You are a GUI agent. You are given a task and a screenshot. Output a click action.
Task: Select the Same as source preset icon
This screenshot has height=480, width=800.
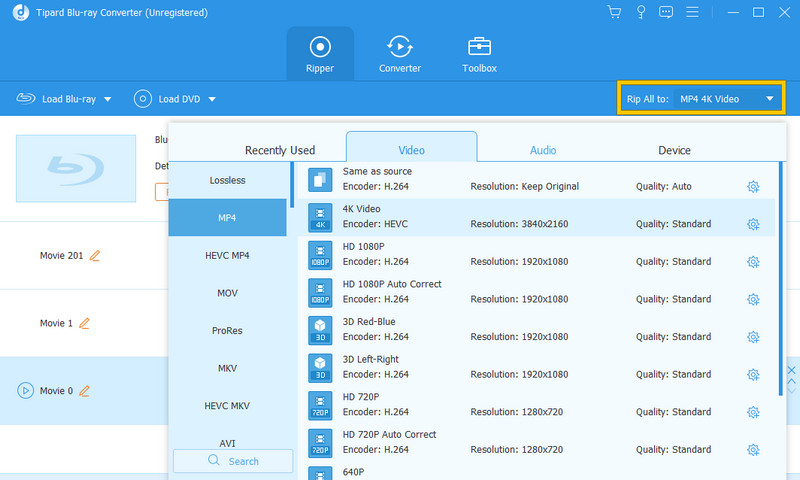coord(320,180)
